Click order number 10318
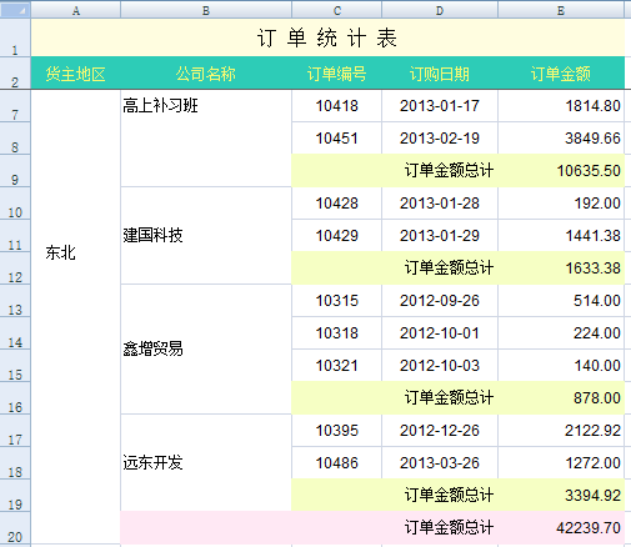This screenshot has height=548, width=632. (x=337, y=333)
